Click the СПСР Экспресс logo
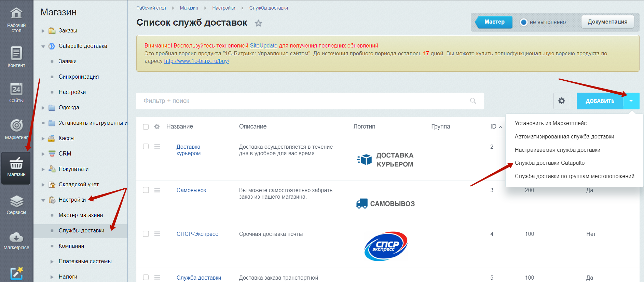This screenshot has width=644, height=282. pyautogui.click(x=386, y=246)
